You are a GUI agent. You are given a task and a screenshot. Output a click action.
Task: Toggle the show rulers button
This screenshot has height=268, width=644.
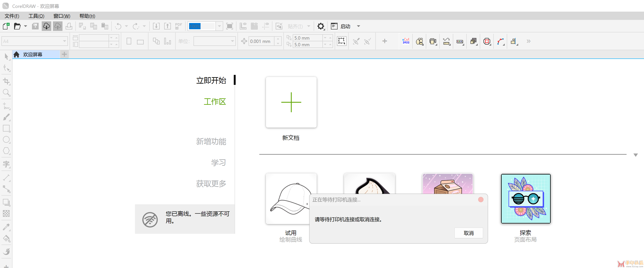click(x=243, y=26)
